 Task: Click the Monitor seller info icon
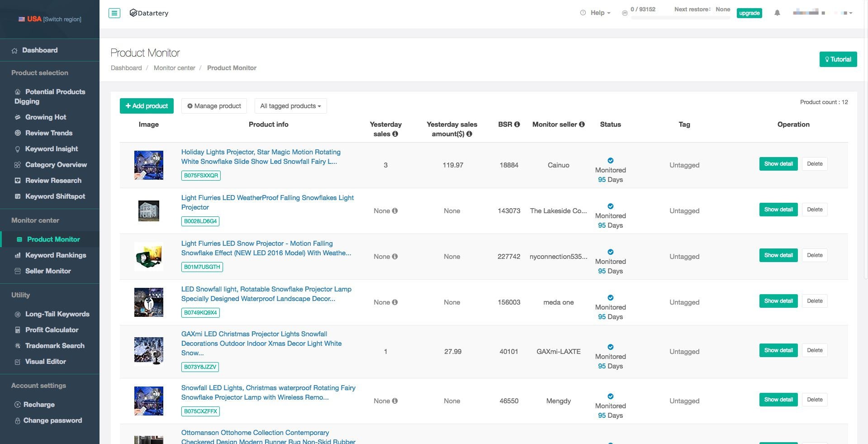[582, 124]
